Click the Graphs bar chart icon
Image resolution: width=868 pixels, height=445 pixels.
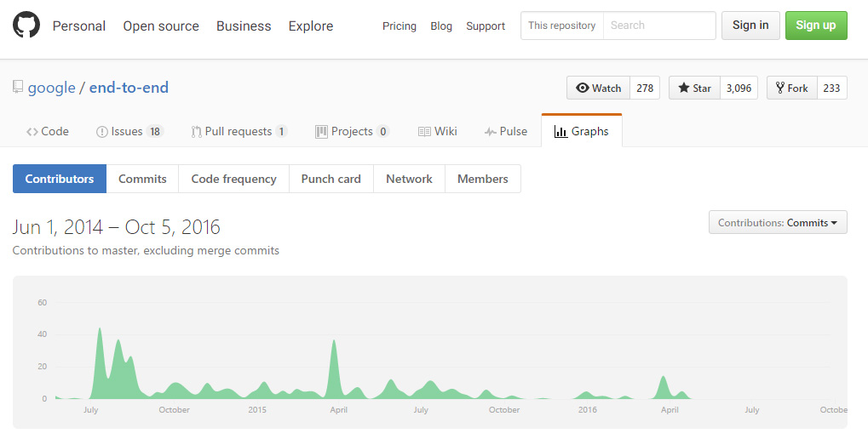pos(560,132)
